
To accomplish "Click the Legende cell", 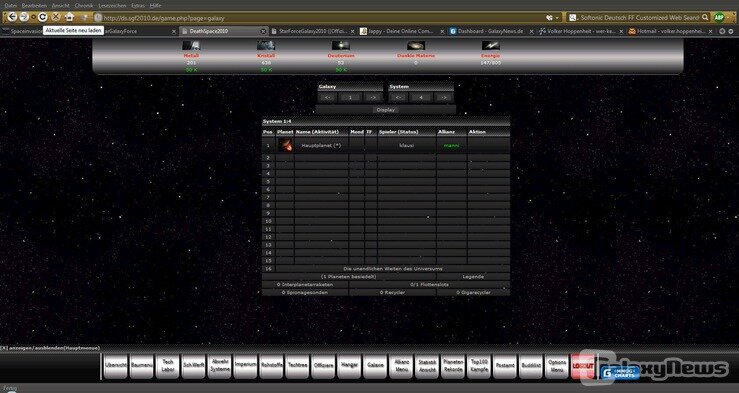I will click(x=473, y=277).
